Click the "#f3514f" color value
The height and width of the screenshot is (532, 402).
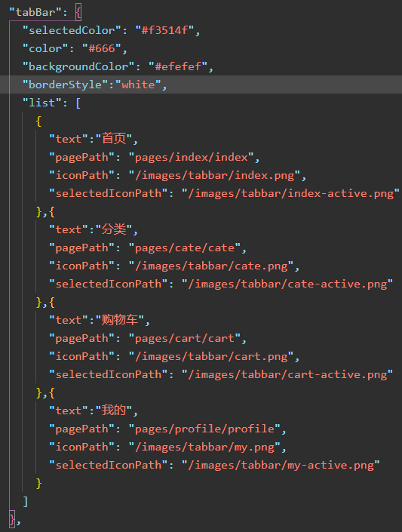[x=165, y=30]
